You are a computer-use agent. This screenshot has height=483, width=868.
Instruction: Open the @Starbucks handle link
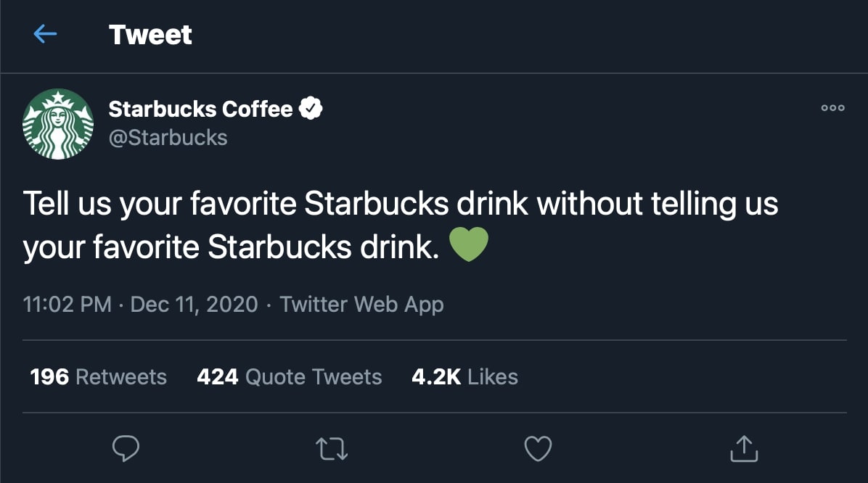point(168,137)
